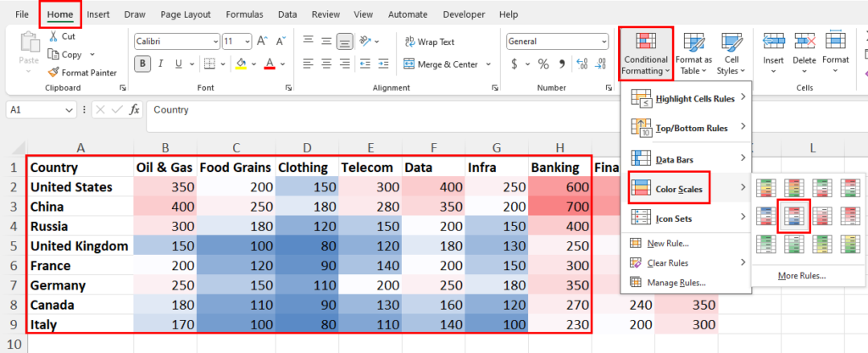Click Decrease Indent icon

click(365, 64)
